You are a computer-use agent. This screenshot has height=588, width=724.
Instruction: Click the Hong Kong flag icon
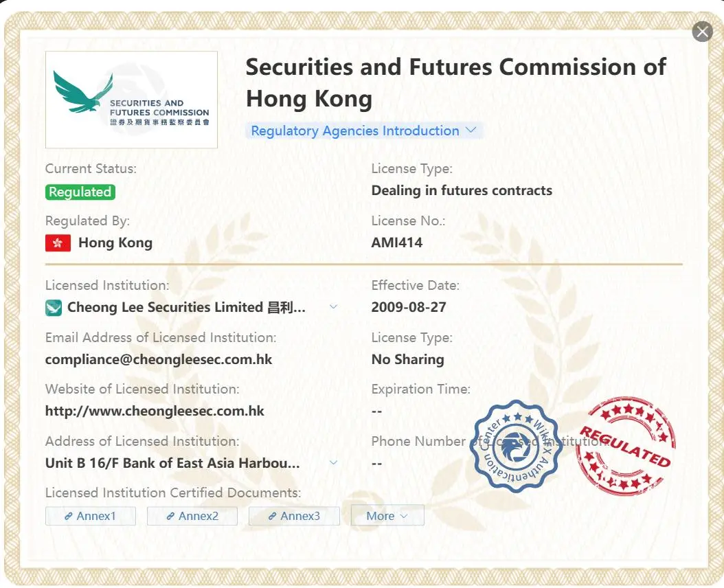(58, 243)
